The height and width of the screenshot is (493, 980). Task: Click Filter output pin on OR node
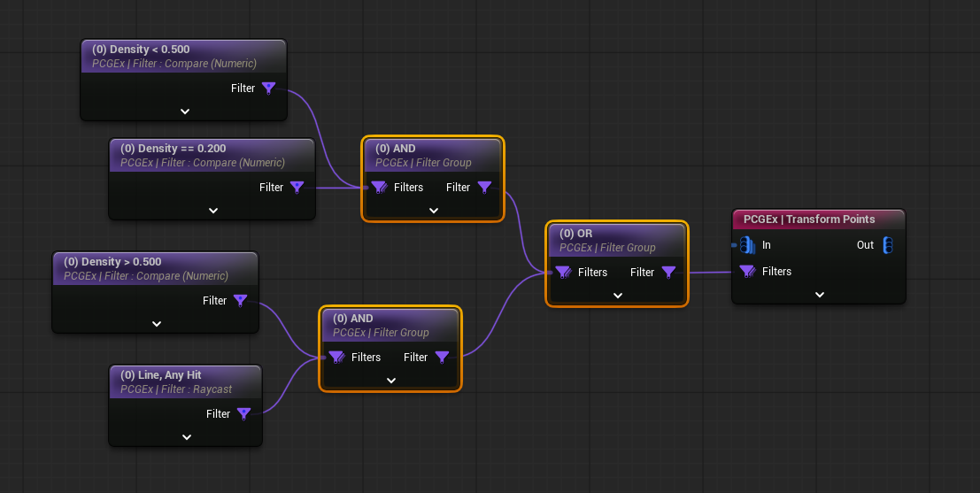pyautogui.click(x=668, y=273)
